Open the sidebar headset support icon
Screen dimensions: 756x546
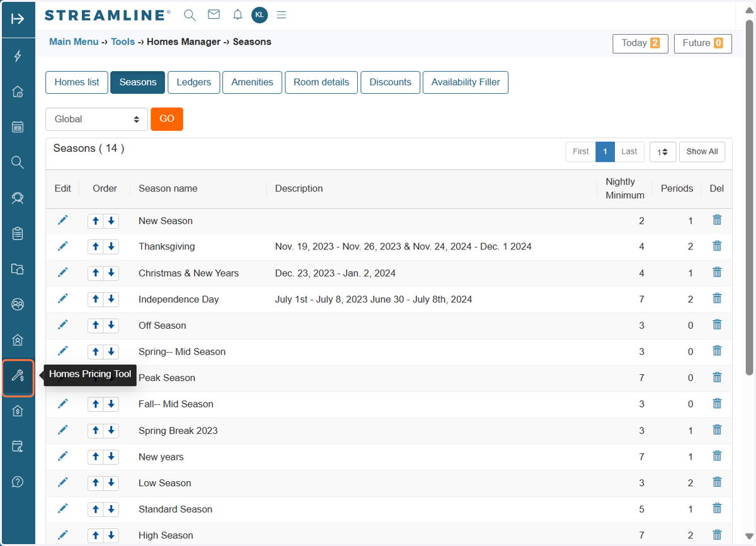[18, 198]
